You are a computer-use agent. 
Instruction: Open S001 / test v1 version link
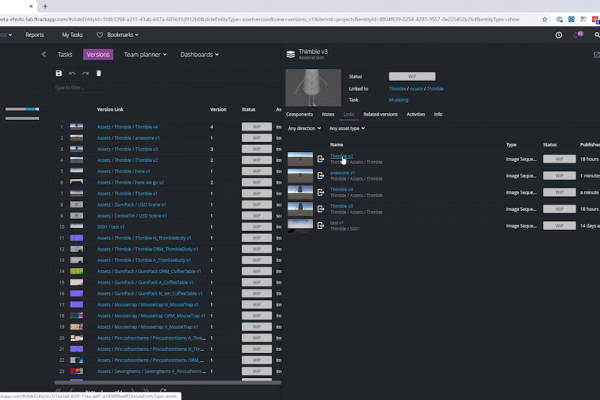(110, 227)
